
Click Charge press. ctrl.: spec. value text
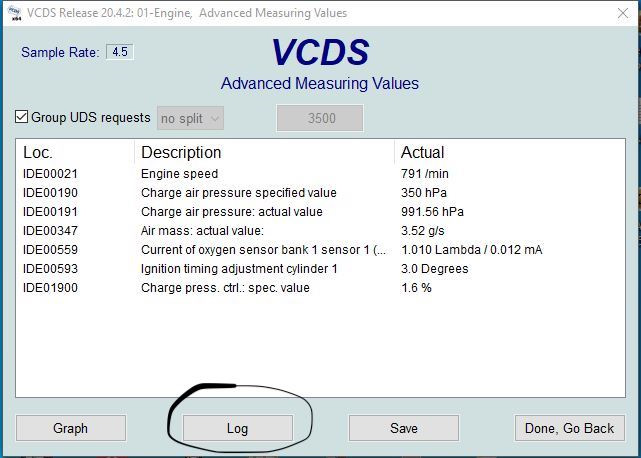[225, 288]
